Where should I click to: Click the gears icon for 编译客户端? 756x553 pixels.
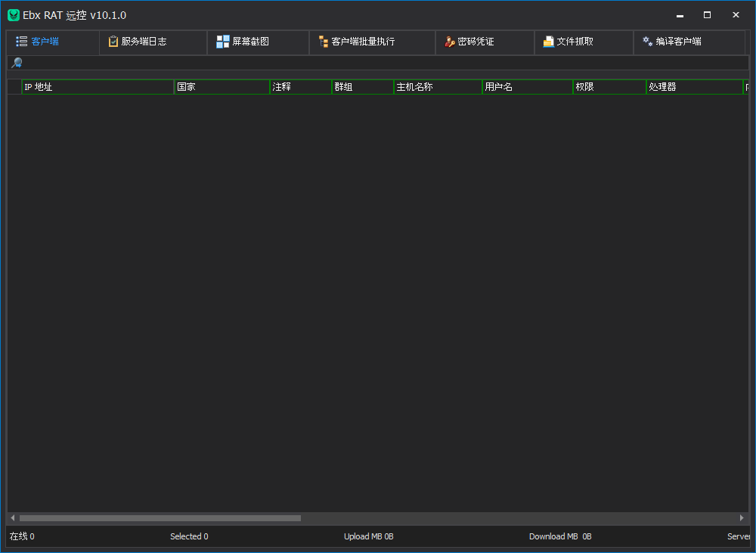[x=648, y=42]
